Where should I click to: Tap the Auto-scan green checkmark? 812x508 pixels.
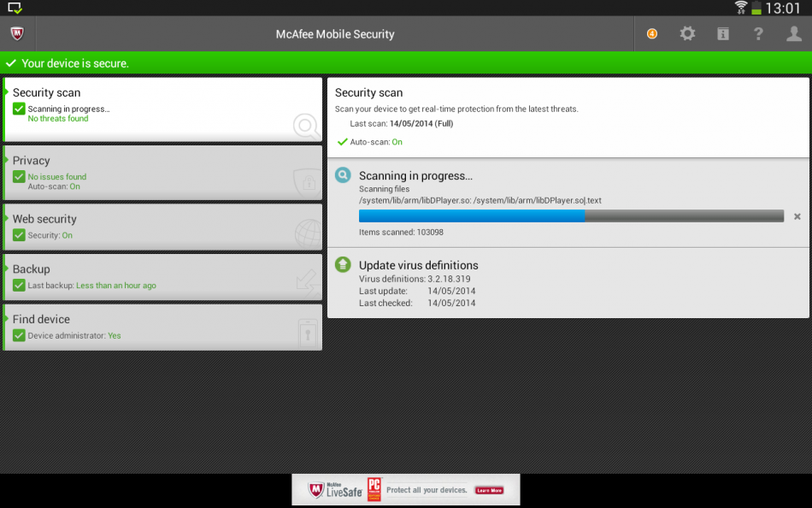tap(342, 141)
